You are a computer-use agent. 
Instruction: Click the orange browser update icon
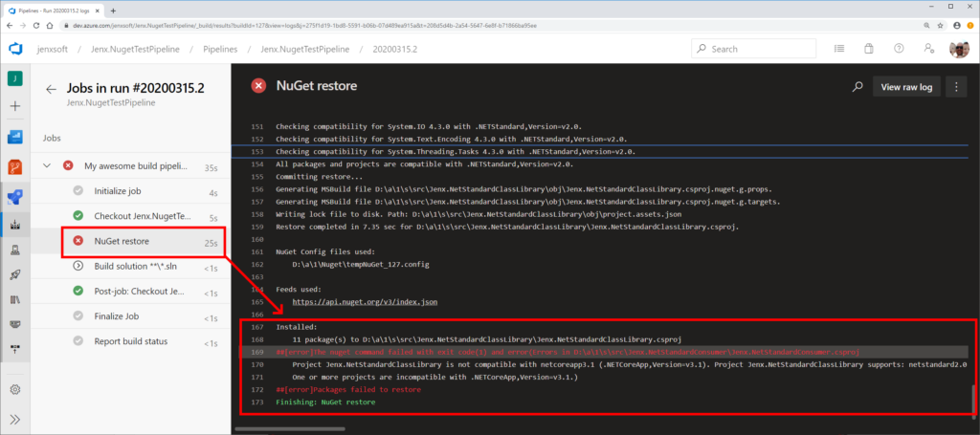970,26
